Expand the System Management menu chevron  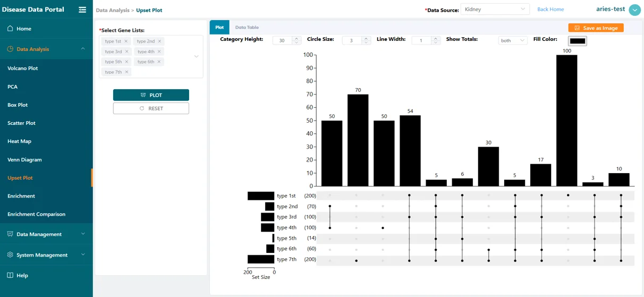point(83,255)
